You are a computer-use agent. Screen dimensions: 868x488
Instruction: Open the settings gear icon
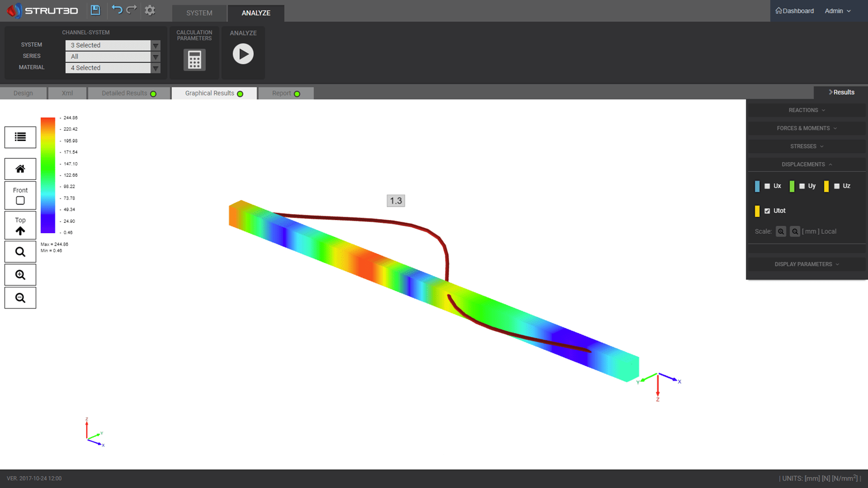tap(150, 10)
